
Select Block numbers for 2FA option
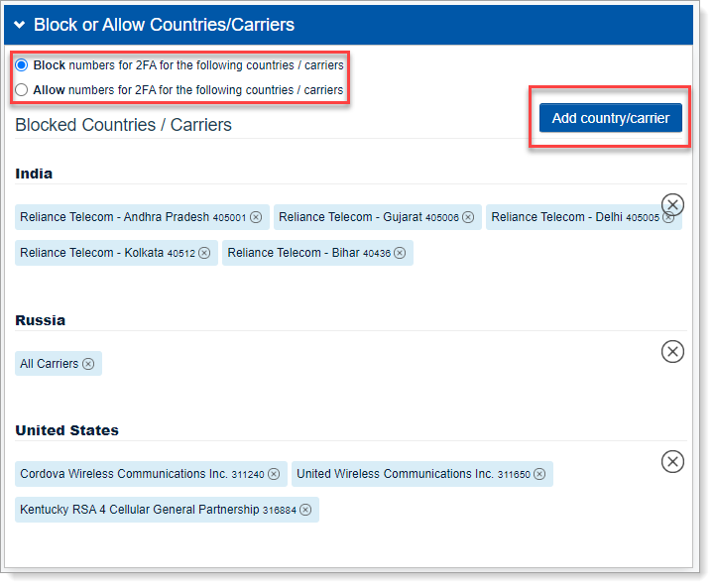click(x=22, y=65)
